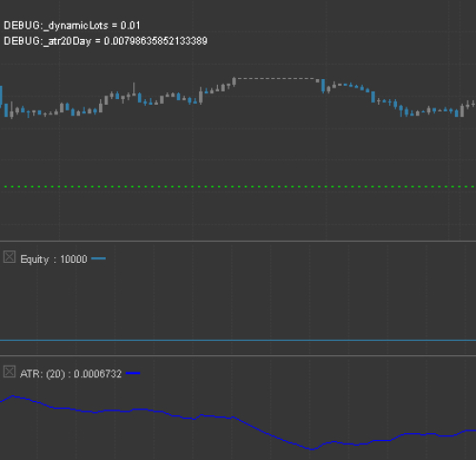The image size is (476, 460).
Task: Close the Equity indicator panel
Action: [x=10, y=257]
